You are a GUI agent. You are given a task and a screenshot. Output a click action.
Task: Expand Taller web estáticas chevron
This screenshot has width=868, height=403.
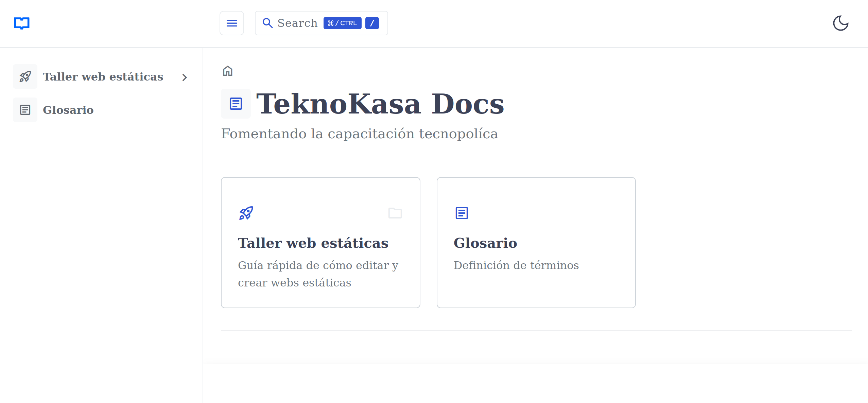click(x=185, y=77)
